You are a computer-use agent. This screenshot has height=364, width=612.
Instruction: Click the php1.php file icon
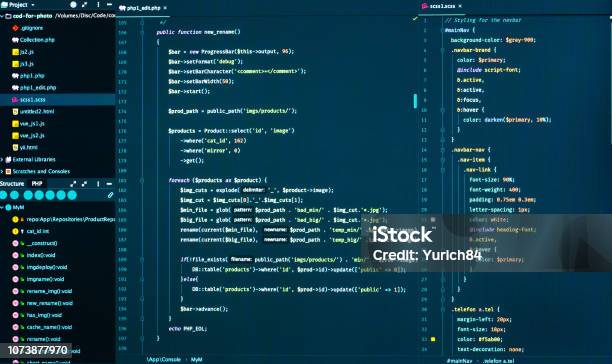point(15,76)
